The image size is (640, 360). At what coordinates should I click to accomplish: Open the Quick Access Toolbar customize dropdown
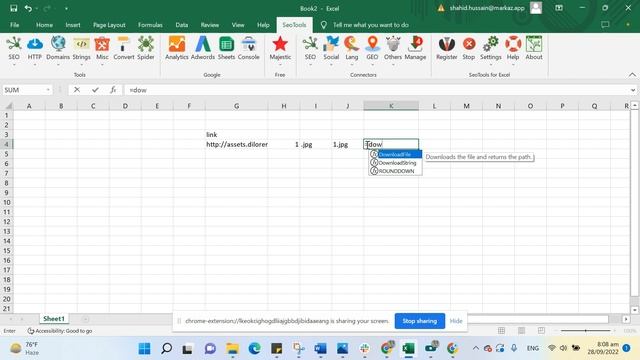pyautogui.click(x=66, y=9)
